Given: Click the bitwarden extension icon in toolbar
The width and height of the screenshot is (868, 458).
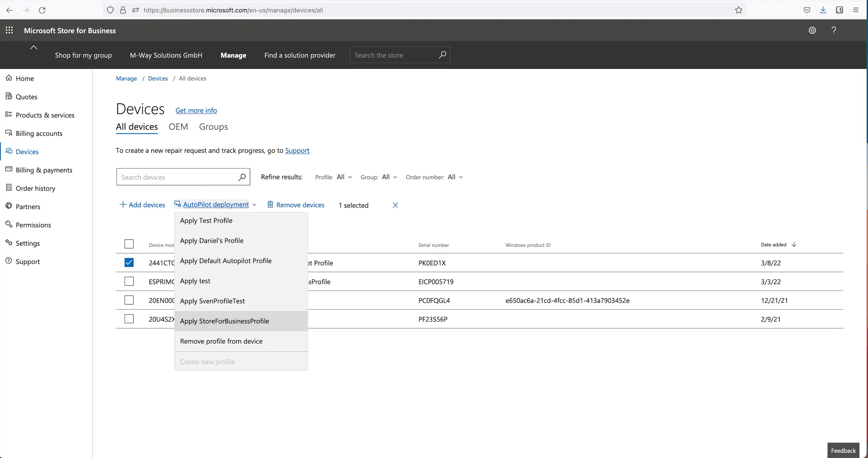Looking at the screenshot, I should (x=839, y=10).
